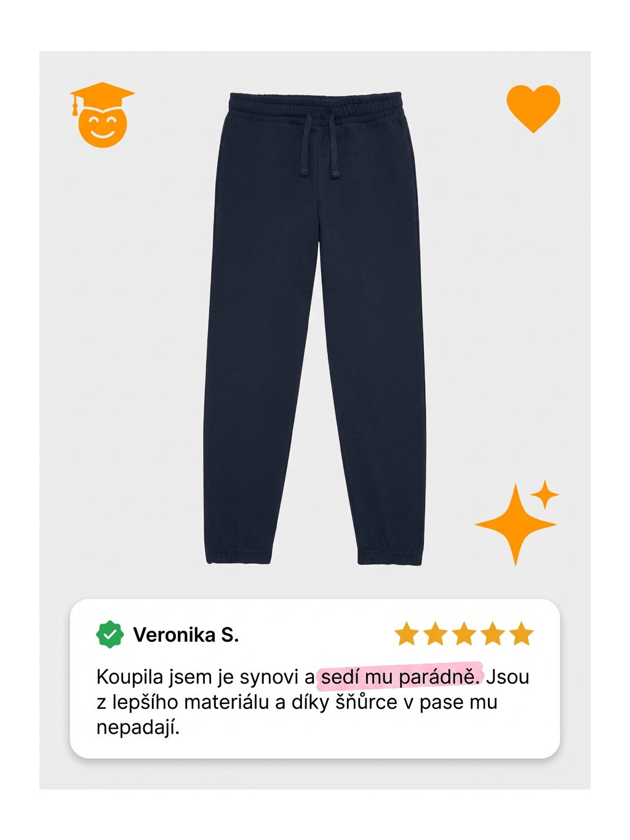
Task: Click the first rating star
Action: 406,634
